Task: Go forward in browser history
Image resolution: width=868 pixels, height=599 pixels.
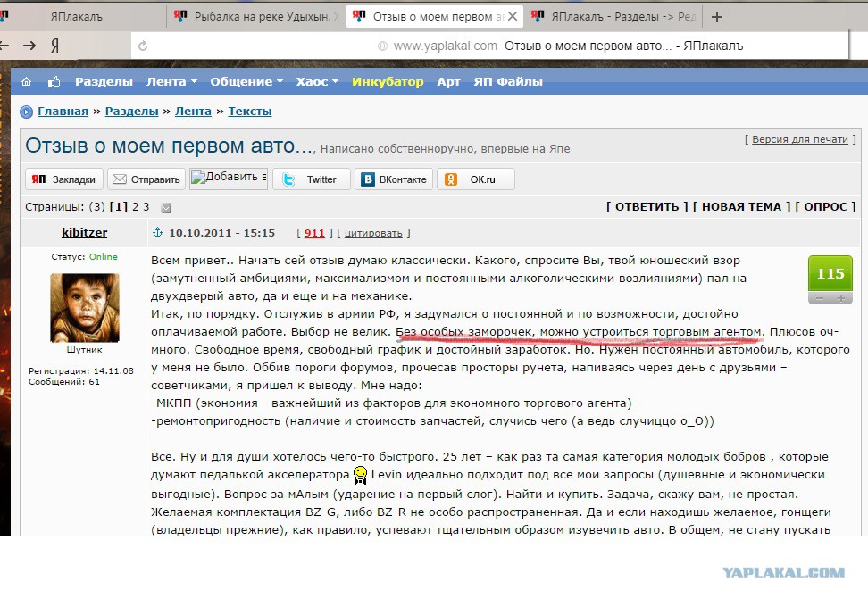Action: tap(29, 46)
